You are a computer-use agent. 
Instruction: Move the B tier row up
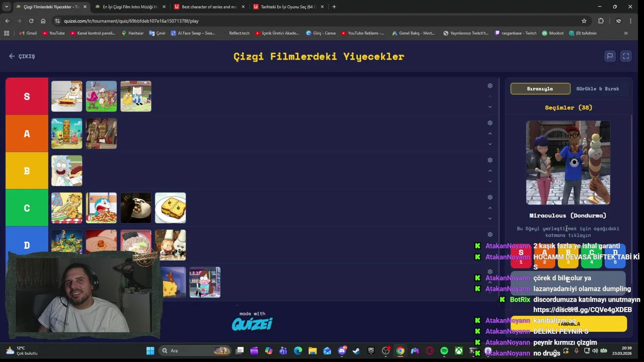(490, 171)
